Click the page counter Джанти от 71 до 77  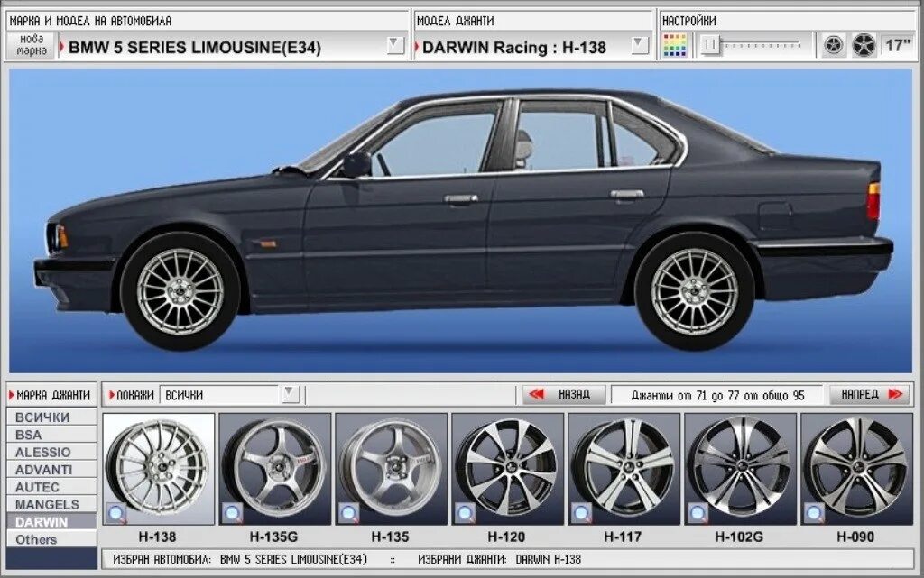tap(717, 396)
